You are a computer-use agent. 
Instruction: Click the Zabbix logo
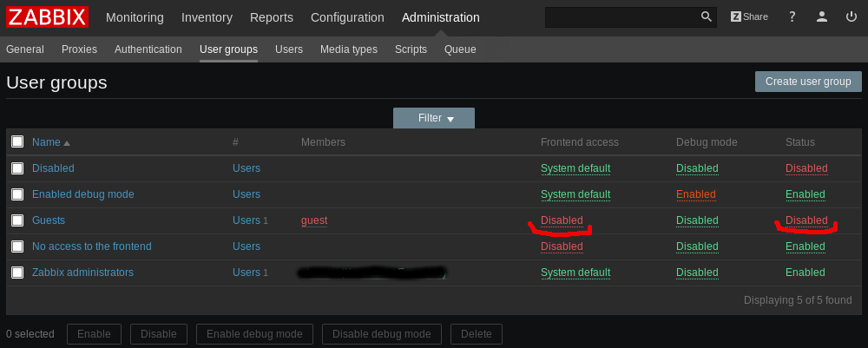[x=47, y=17]
